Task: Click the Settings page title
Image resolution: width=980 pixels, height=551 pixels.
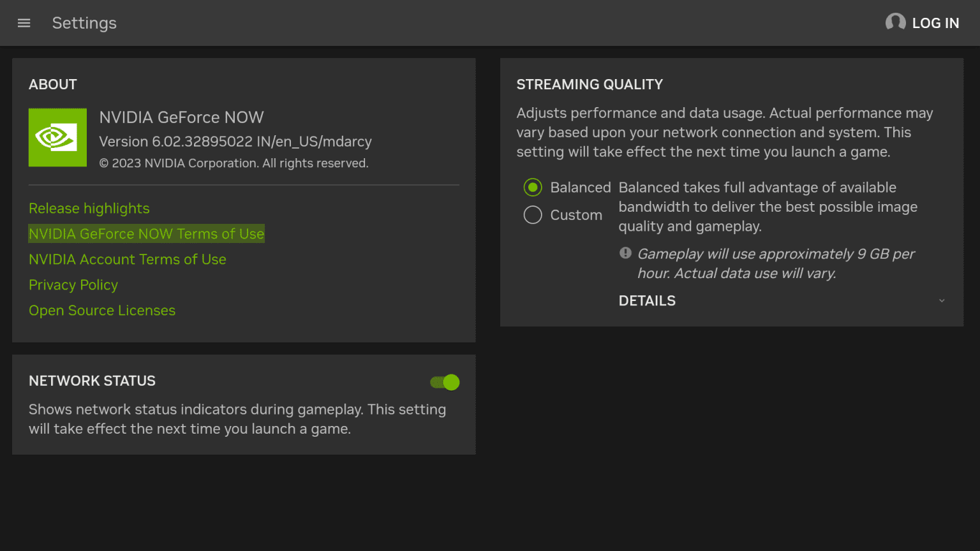Action: pos(84,23)
